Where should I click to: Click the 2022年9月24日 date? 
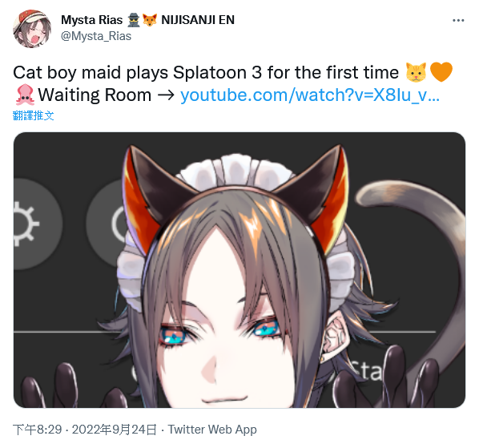pos(115,430)
